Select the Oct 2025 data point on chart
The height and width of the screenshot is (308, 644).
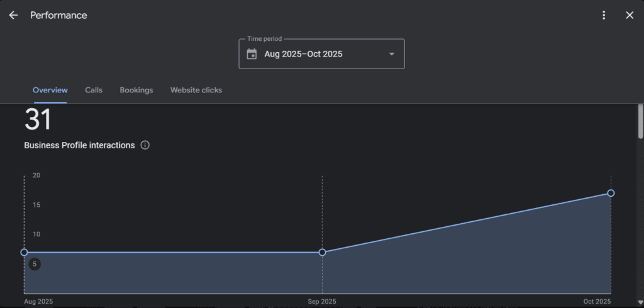[611, 193]
